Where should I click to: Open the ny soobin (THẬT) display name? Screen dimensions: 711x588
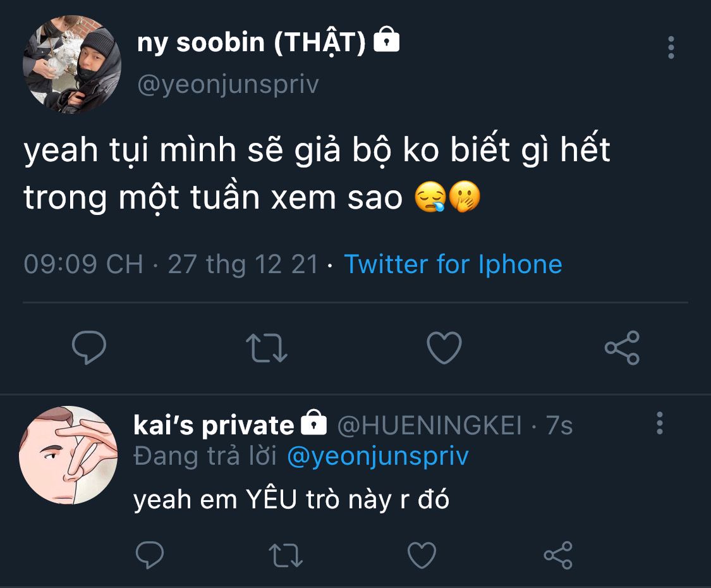(x=252, y=43)
